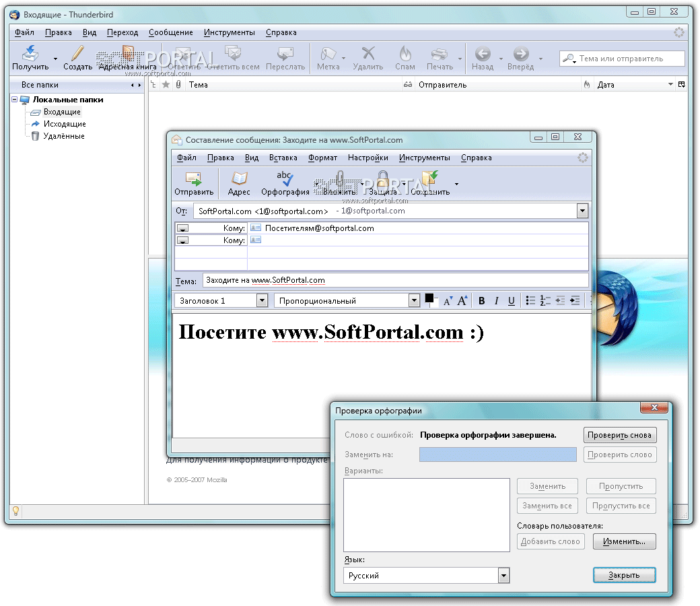The width and height of the screenshot is (700, 606).
Task: Open Настройки menu in compose window
Action: click(x=368, y=158)
